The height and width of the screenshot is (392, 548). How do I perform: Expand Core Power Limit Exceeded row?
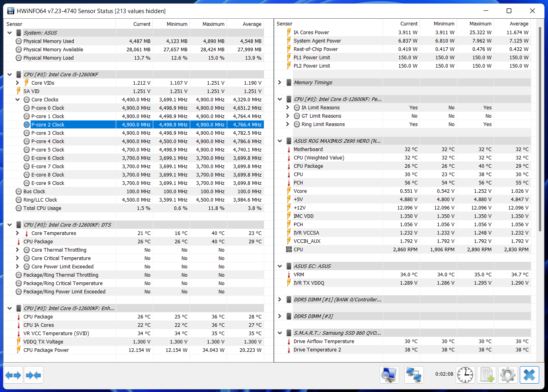(18, 266)
